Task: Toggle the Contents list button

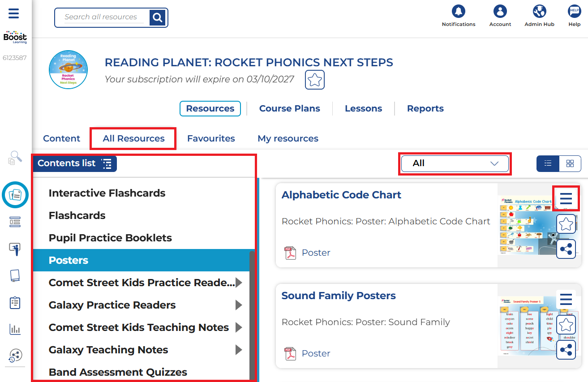Action: coord(74,163)
